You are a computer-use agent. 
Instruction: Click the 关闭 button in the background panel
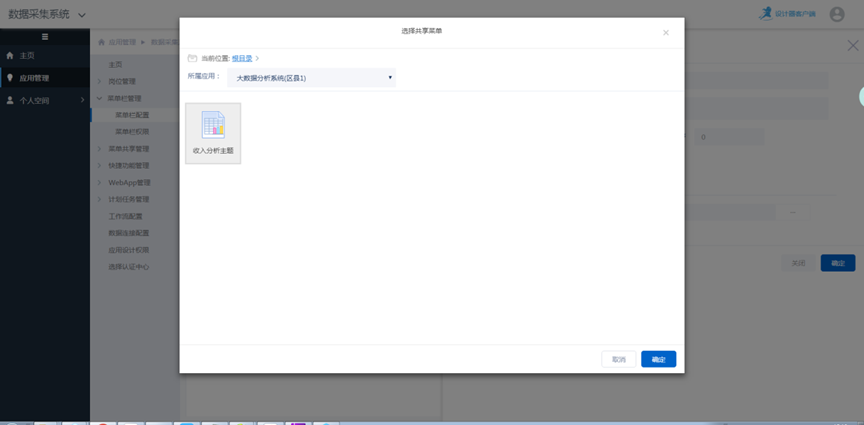click(798, 263)
